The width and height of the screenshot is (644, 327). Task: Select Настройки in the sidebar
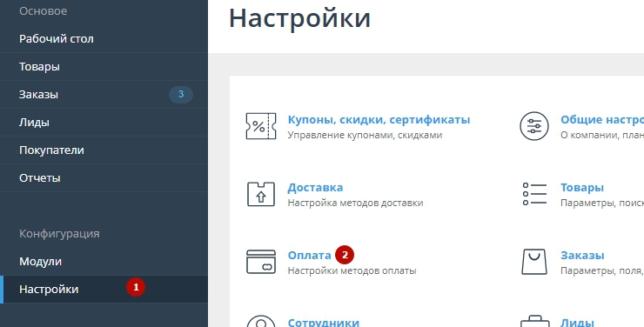tap(104, 290)
